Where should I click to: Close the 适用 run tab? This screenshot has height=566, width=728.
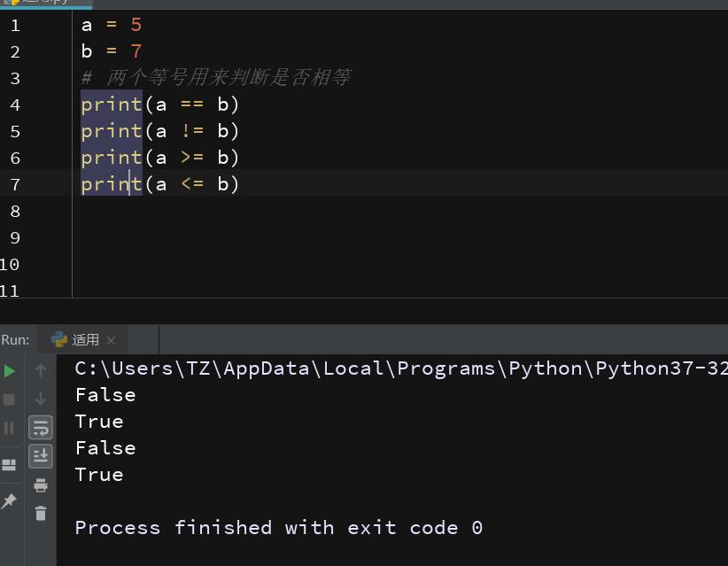[111, 339]
